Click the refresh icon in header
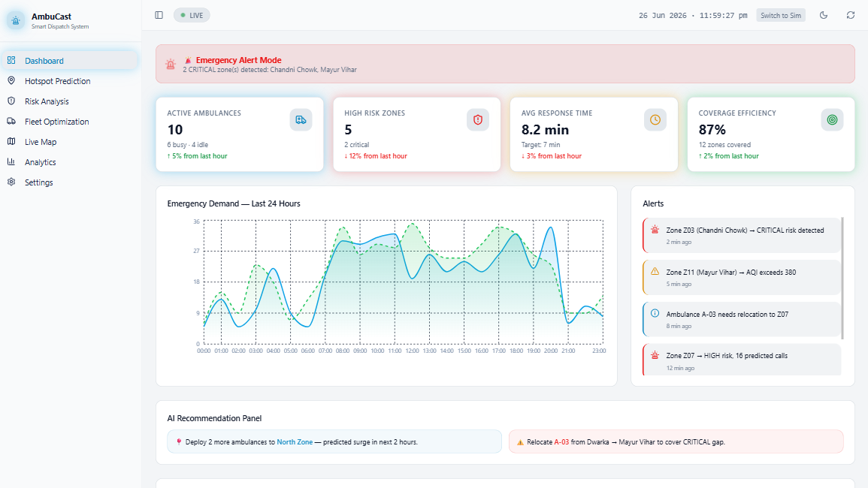This screenshot has width=868, height=488. pyautogui.click(x=851, y=16)
